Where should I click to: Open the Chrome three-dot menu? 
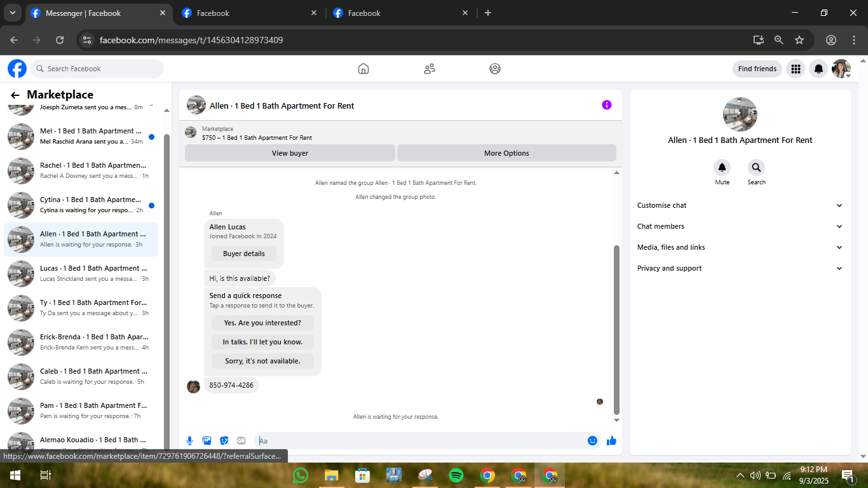click(853, 40)
